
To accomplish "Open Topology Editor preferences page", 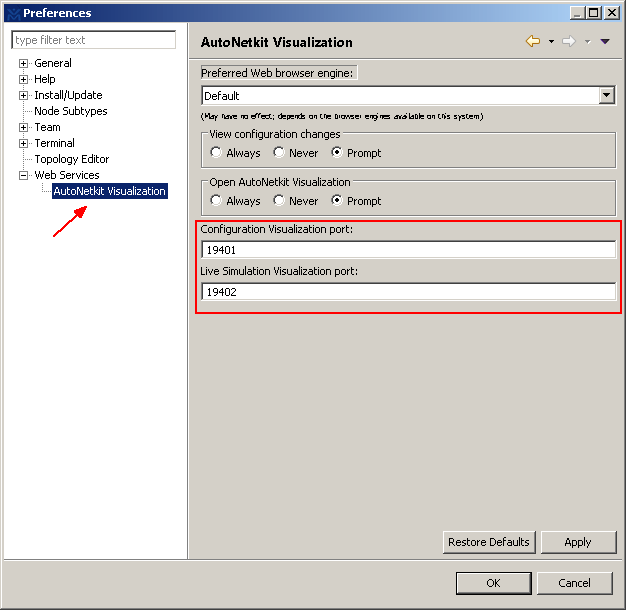I will point(71,159).
